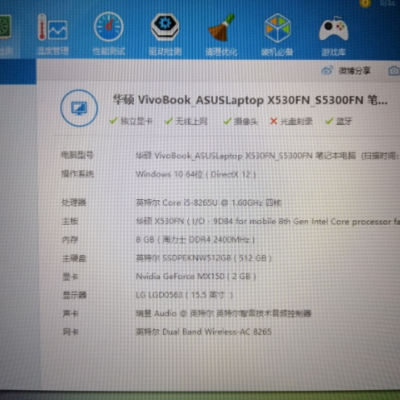The height and width of the screenshot is (400, 400).
Task: Open the 性能测试 benchmark gauge tab
Action: click(x=109, y=34)
